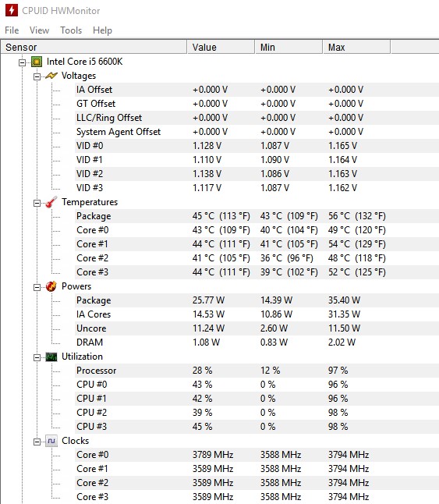Click the 1.165 V max of VID #0

tap(342, 146)
